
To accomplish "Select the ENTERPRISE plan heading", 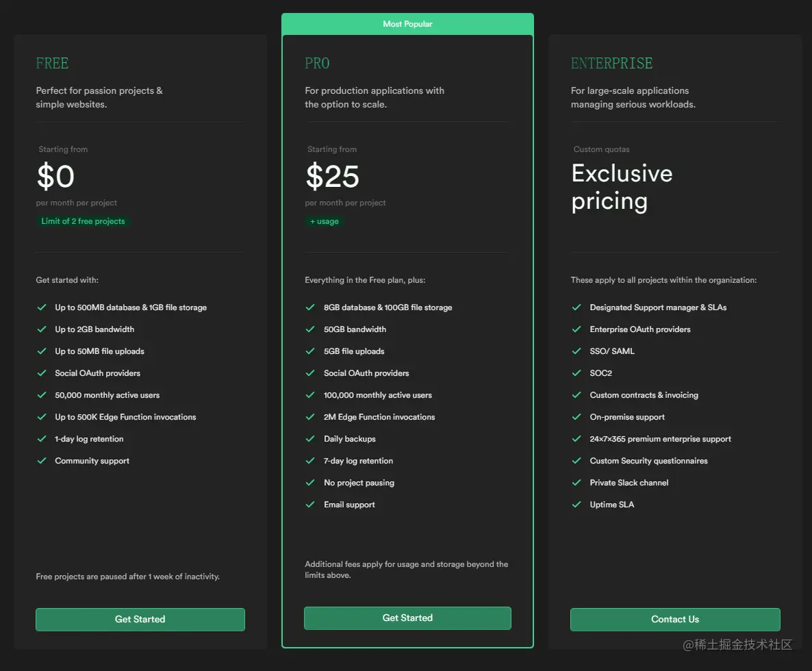I will click(611, 64).
